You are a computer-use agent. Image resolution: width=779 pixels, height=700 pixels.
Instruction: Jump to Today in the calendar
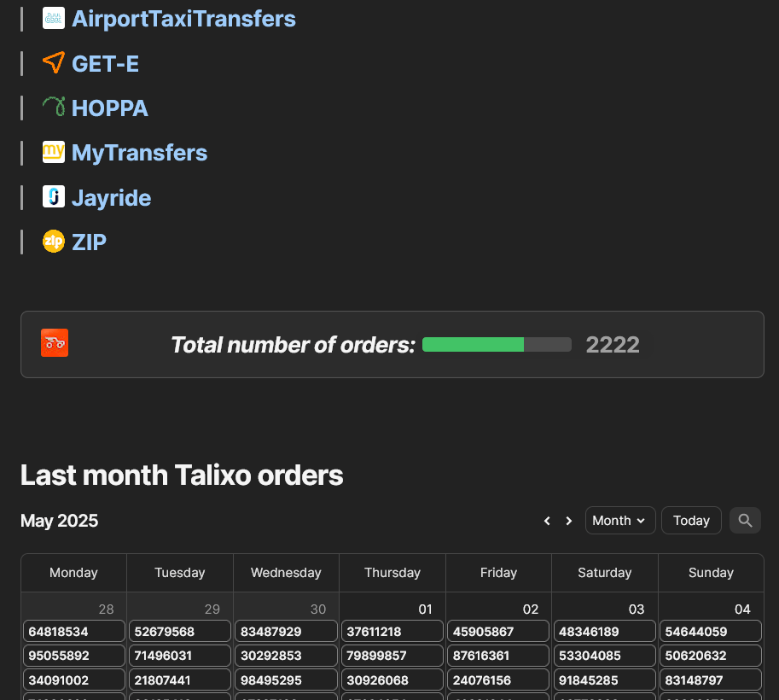691,521
